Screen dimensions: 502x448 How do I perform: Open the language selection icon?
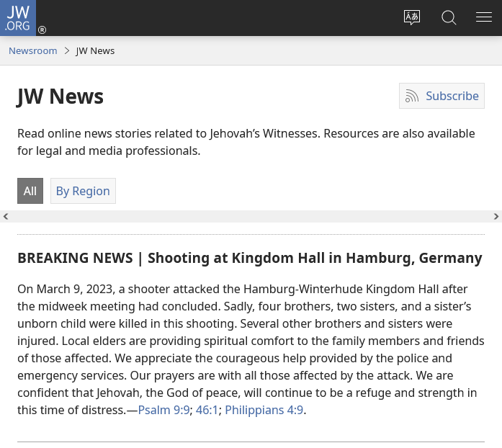411,18
